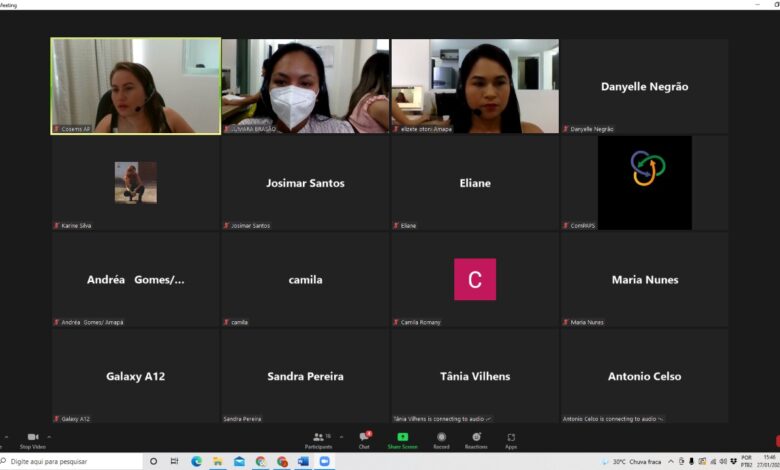
Task: Click the Zoom icon in the taskbar
Action: tap(325, 461)
